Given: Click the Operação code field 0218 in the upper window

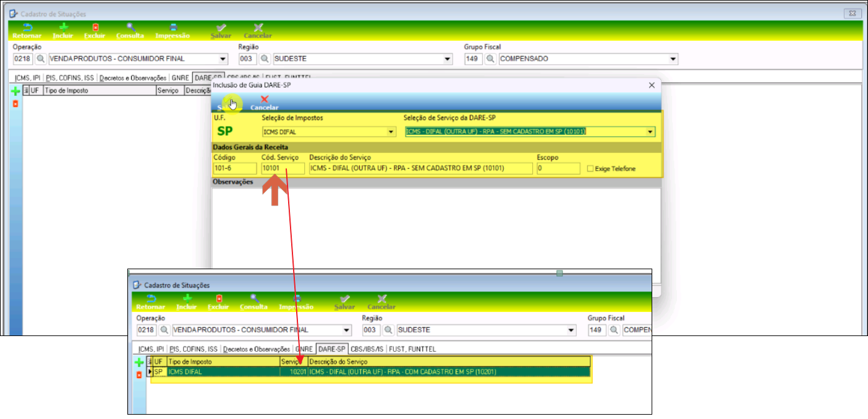Looking at the screenshot, I should coord(23,59).
